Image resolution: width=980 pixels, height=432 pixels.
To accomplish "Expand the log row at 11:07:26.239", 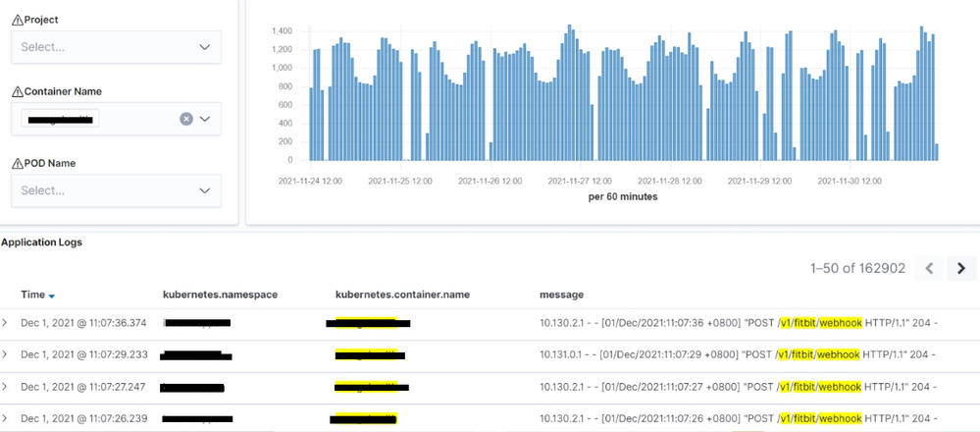I will point(5,418).
